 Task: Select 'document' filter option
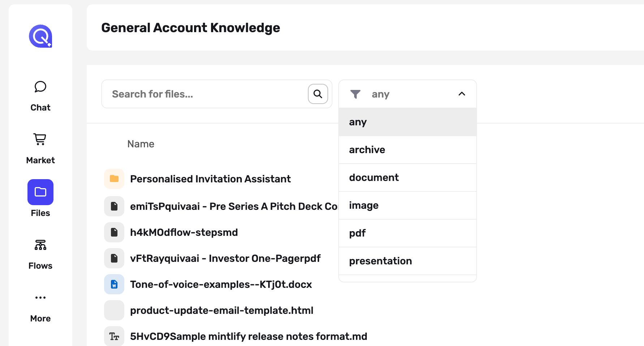coord(408,178)
